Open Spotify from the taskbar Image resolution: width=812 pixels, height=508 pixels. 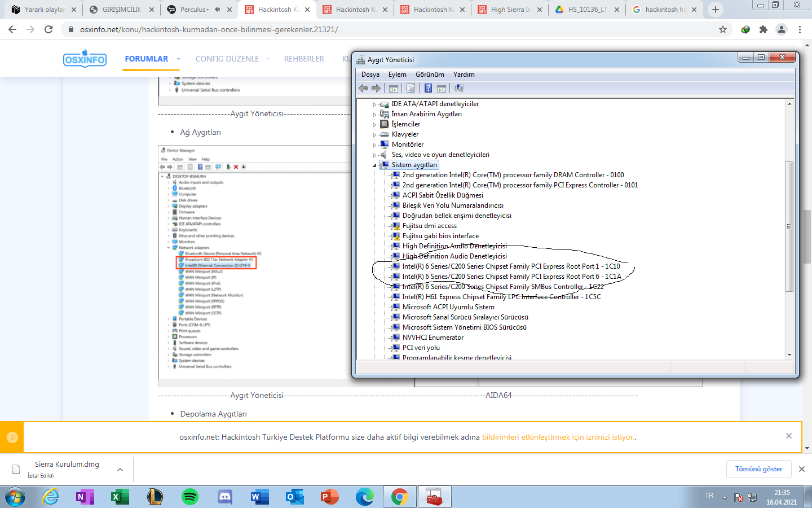click(190, 497)
